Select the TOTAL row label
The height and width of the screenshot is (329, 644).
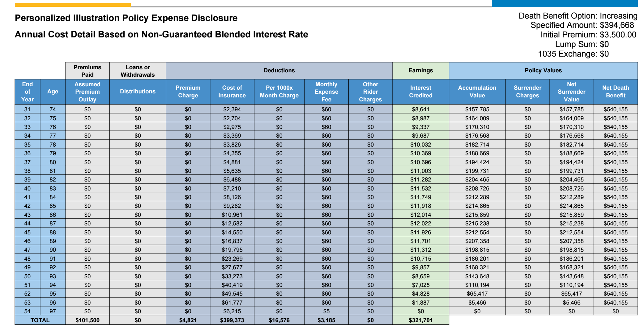[x=40, y=320]
